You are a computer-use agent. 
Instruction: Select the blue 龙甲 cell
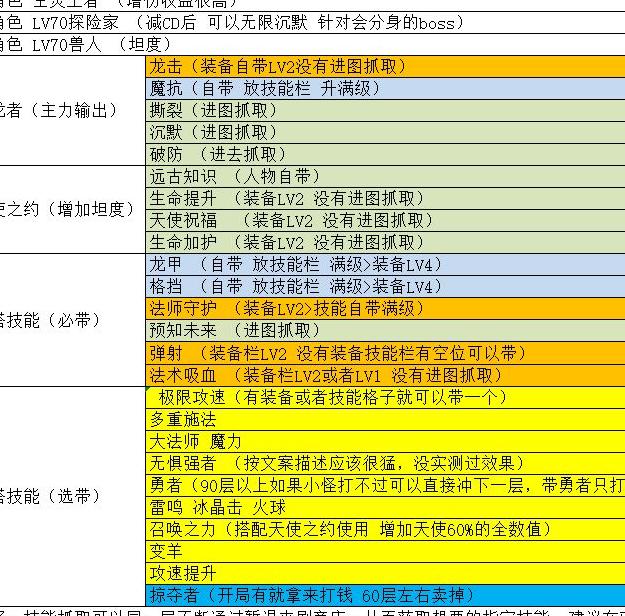tap(385, 264)
